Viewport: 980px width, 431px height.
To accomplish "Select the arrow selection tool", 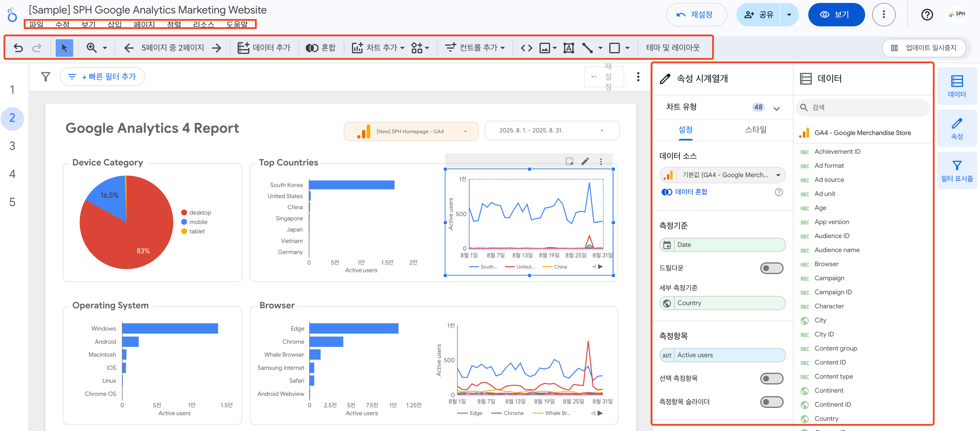I will tap(64, 47).
